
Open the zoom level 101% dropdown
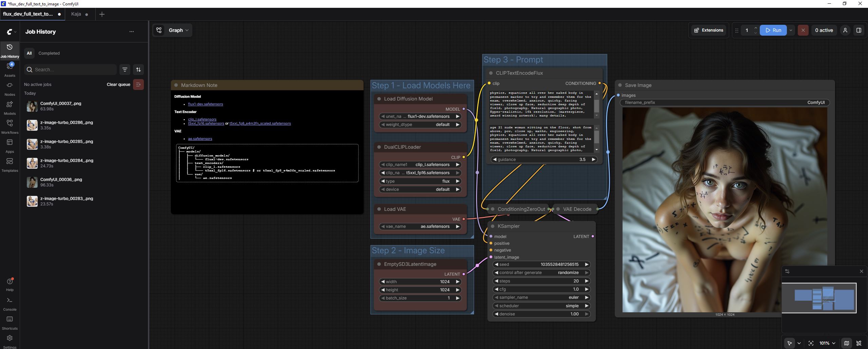coord(827,343)
